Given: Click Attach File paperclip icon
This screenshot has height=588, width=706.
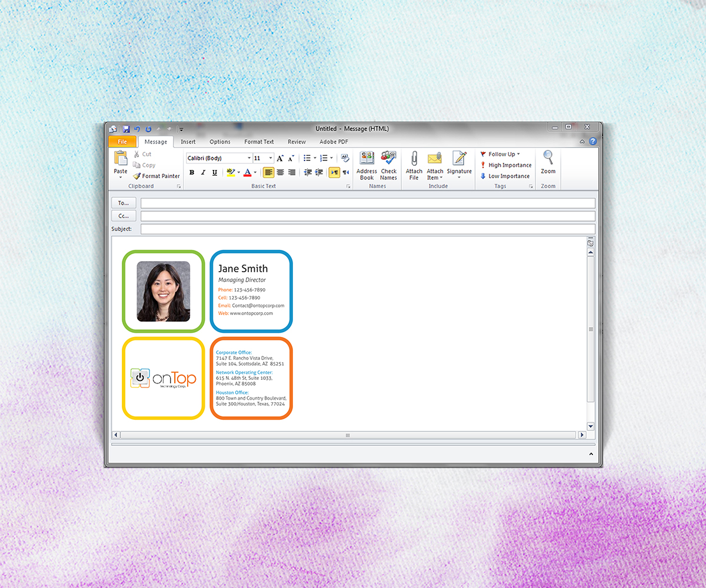Looking at the screenshot, I should pyautogui.click(x=414, y=159).
